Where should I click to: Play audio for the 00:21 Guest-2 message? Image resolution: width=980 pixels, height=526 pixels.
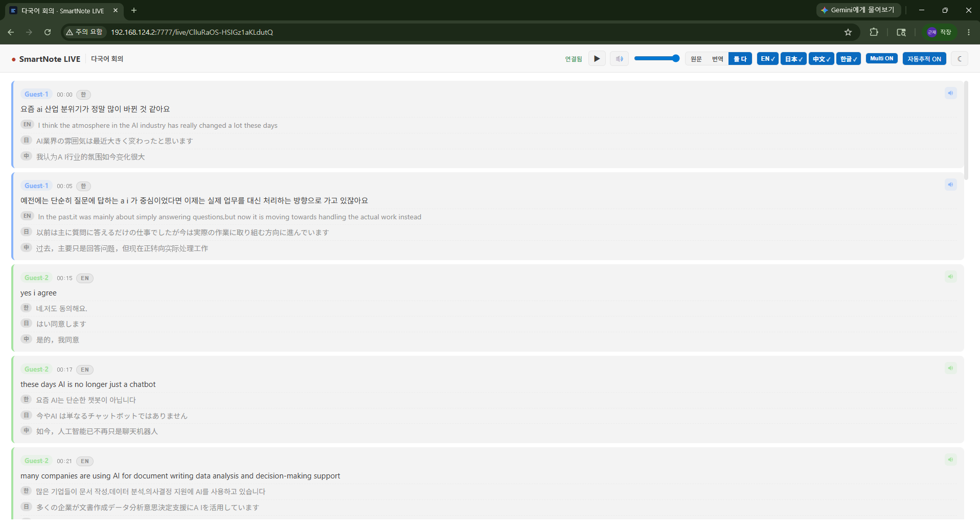click(950, 460)
